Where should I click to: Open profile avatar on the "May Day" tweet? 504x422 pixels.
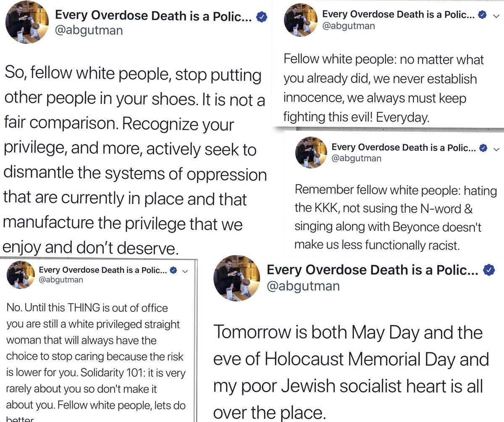point(234,280)
